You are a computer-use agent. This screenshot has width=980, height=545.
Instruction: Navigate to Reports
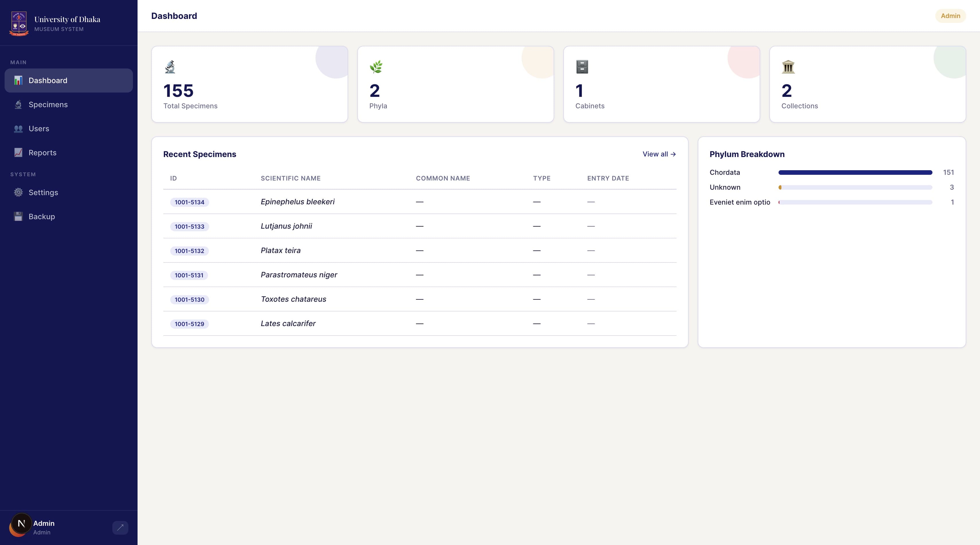68,152
